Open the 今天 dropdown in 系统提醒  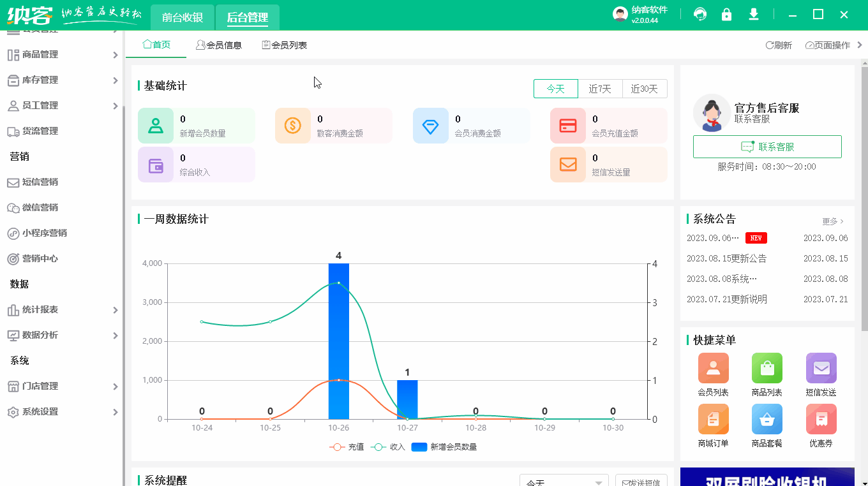tap(563, 483)
